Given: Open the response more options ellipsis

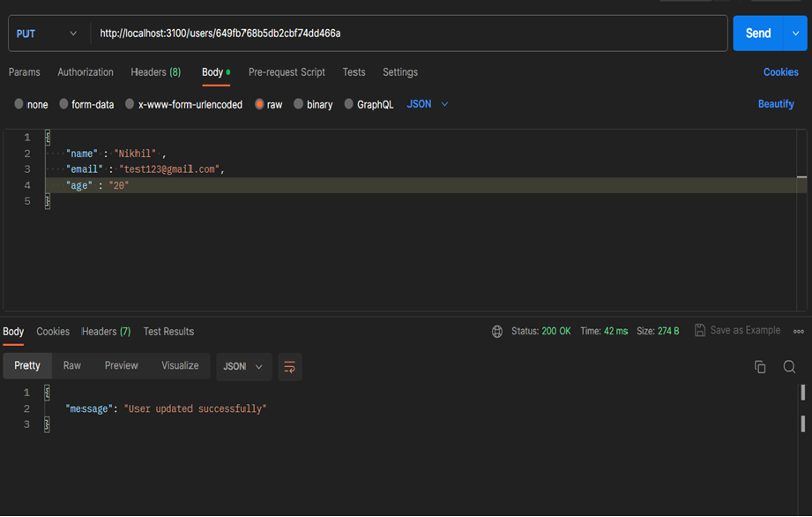Looking at the screenshot, I should point(799,332).
